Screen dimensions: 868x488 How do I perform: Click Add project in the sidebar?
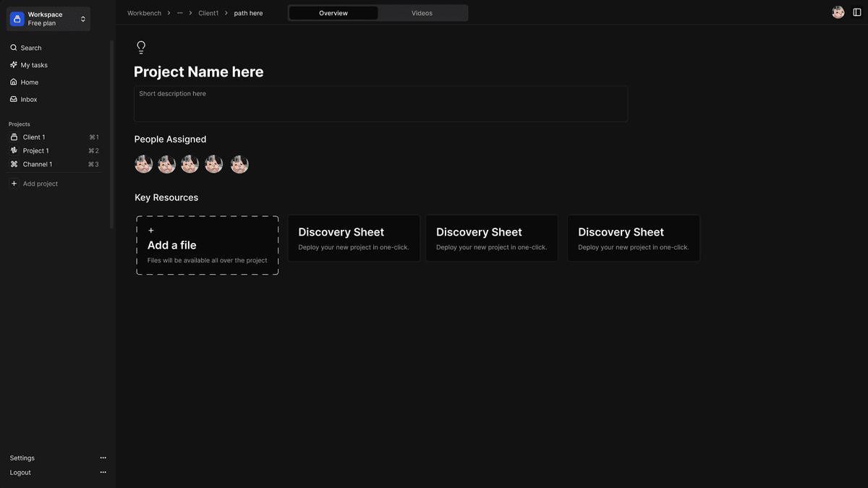click(40, 184)
